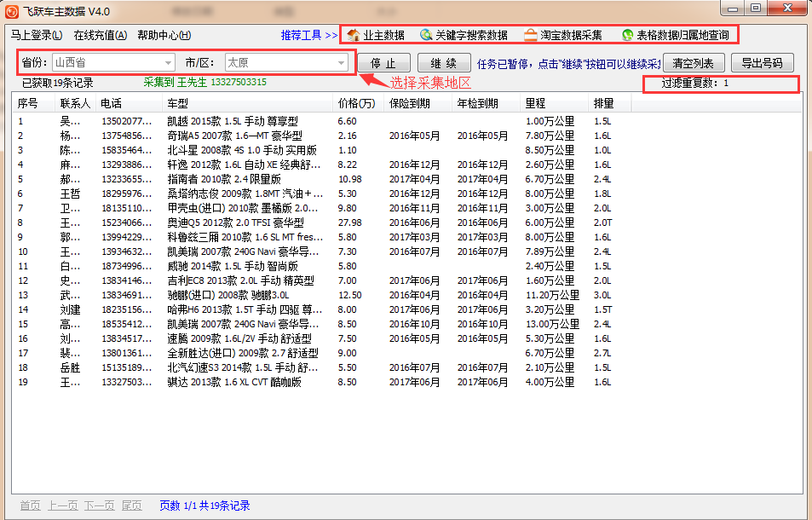Click the 里程 column header
This screenshot has width=812, height=520.
[535, 103]
